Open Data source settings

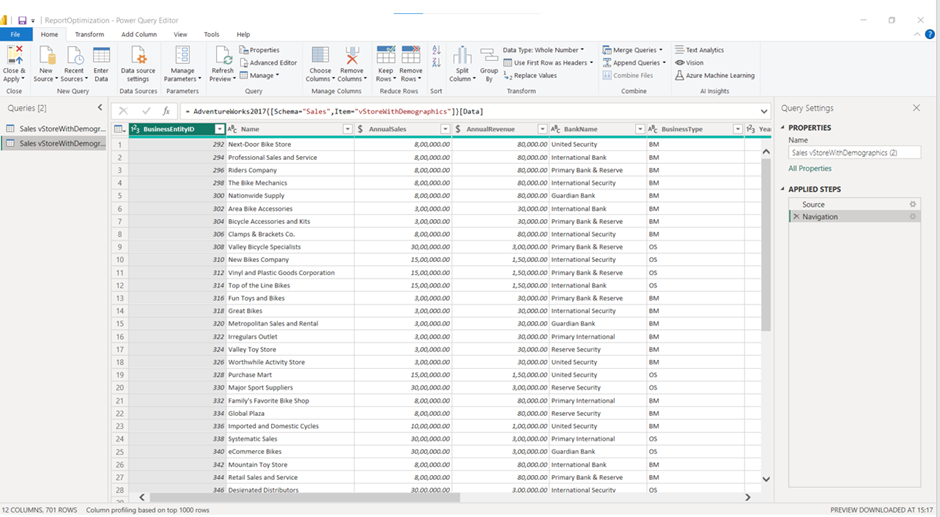coord(139,56)
